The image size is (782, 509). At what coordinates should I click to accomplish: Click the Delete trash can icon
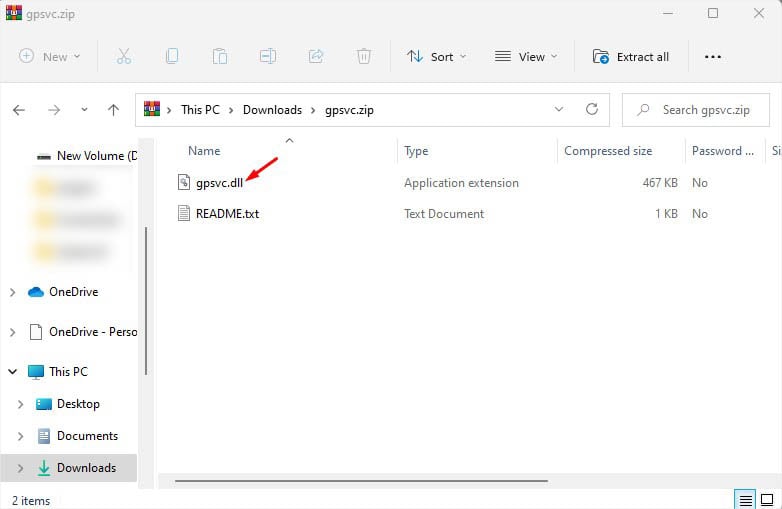tap(364, 56)
